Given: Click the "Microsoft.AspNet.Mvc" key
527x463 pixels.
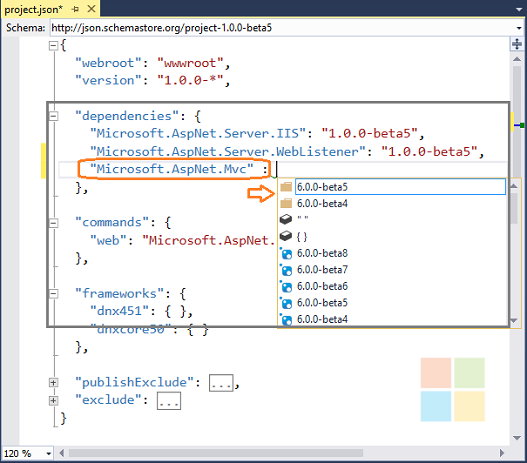Looking at the screenshot, I should (171, 169).
